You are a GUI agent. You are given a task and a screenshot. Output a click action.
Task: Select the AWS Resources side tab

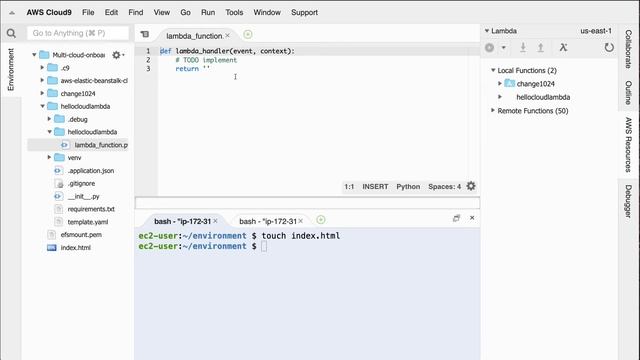(629, 145)
